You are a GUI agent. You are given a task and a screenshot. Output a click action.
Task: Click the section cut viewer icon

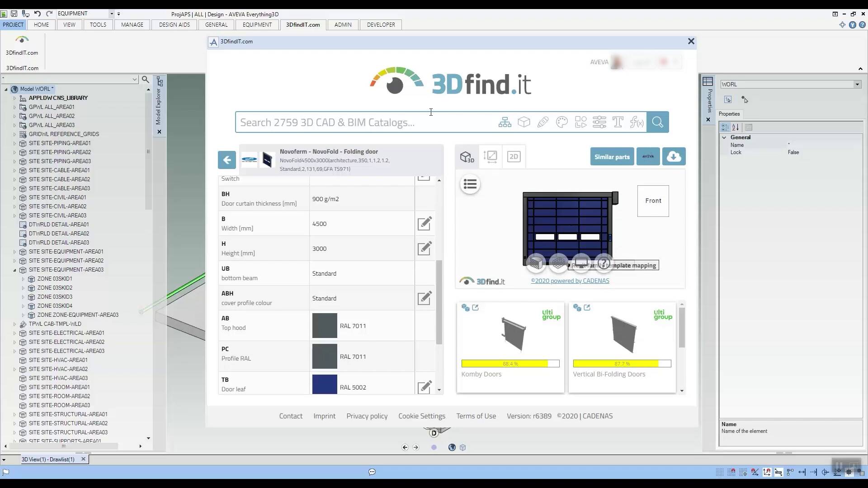[x=536, y=263]
